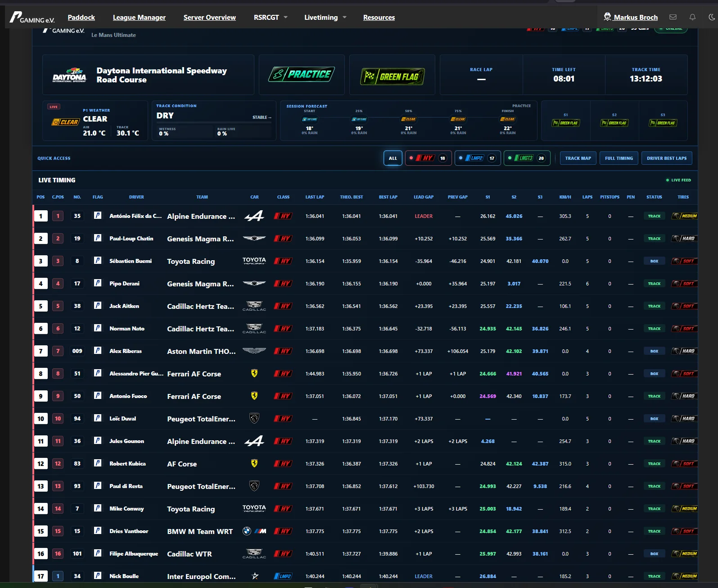
Task: Click the Clear weather icon under Live
Action: pos(66,122)
